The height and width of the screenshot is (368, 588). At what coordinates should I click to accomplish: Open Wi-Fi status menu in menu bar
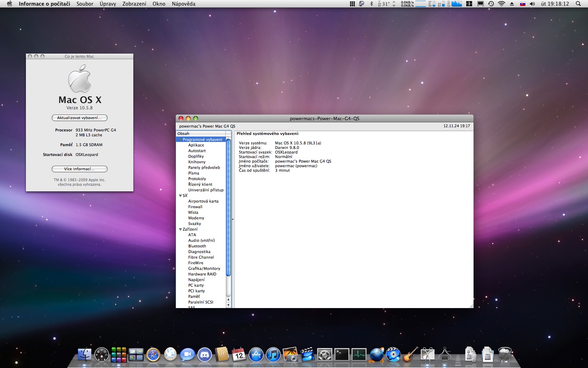tap(502, 4)
